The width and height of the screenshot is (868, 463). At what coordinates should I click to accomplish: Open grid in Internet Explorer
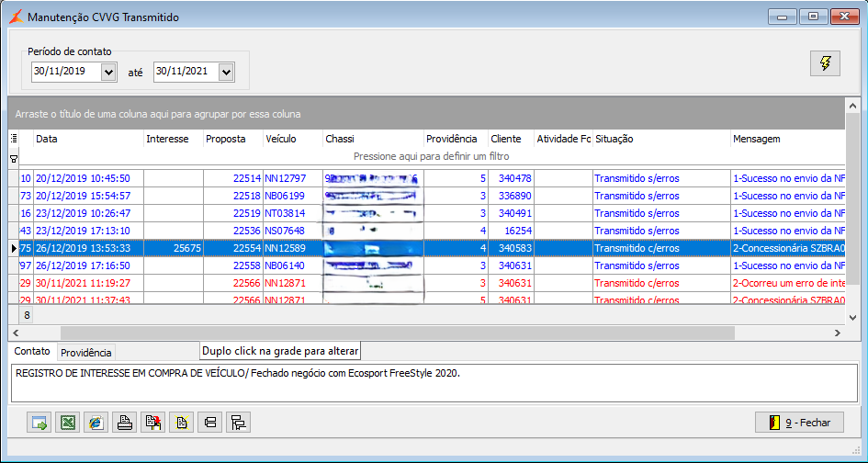[x=96, y=423]
